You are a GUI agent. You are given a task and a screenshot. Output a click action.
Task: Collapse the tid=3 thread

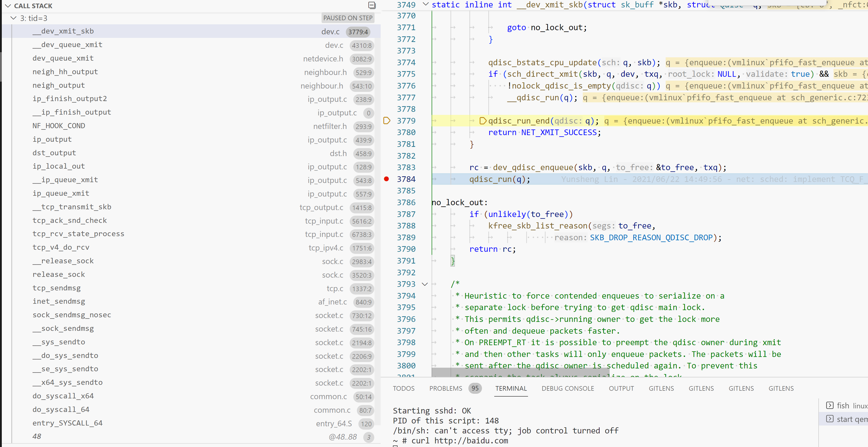[14, 18]
